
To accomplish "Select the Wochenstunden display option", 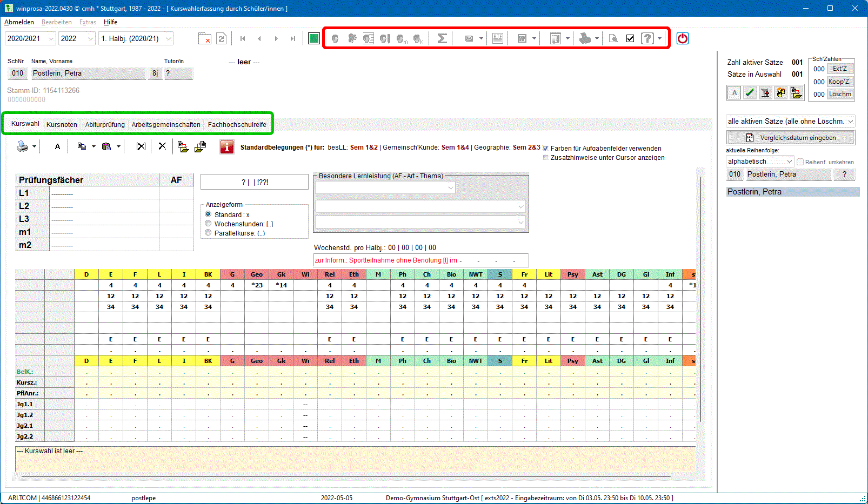I will (208, 224).
